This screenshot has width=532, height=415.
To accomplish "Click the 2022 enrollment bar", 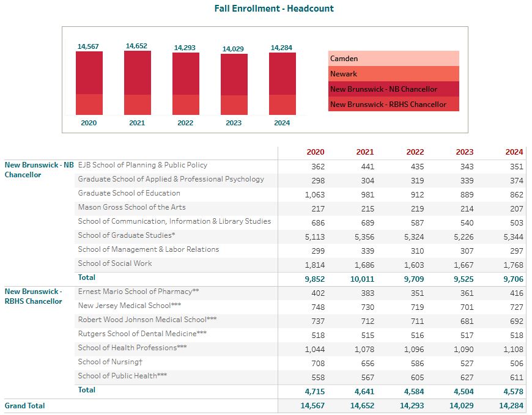I will 186,84.
